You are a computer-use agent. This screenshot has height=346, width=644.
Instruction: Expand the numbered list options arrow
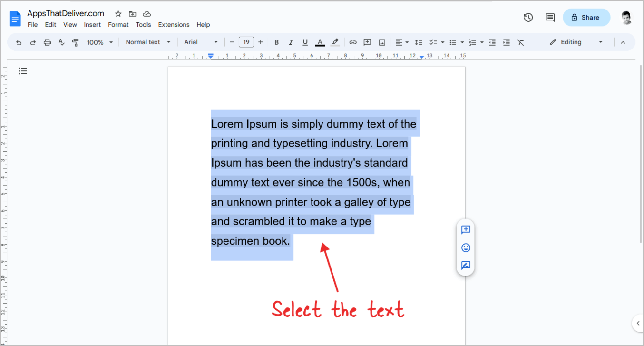[x=482, y=42]
